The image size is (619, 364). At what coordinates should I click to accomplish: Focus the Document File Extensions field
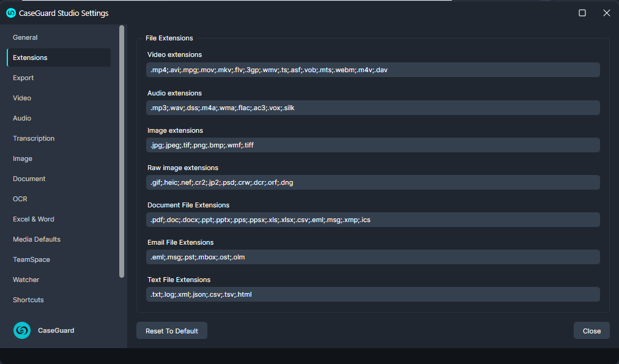pyautogui.click(x=373, y=220)
